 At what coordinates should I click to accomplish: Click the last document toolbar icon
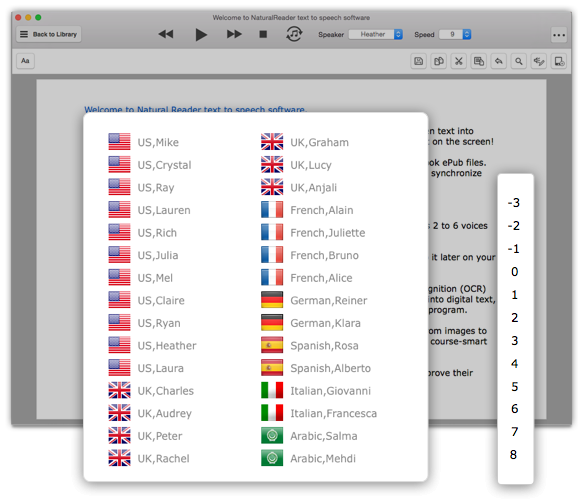[x=559, y=61]
